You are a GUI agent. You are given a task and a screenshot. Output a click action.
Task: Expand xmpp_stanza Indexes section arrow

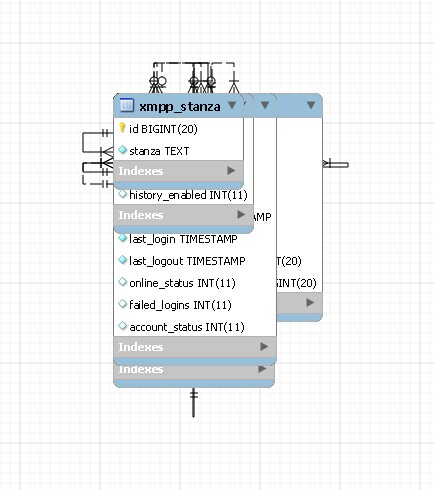tap(231, 171)
